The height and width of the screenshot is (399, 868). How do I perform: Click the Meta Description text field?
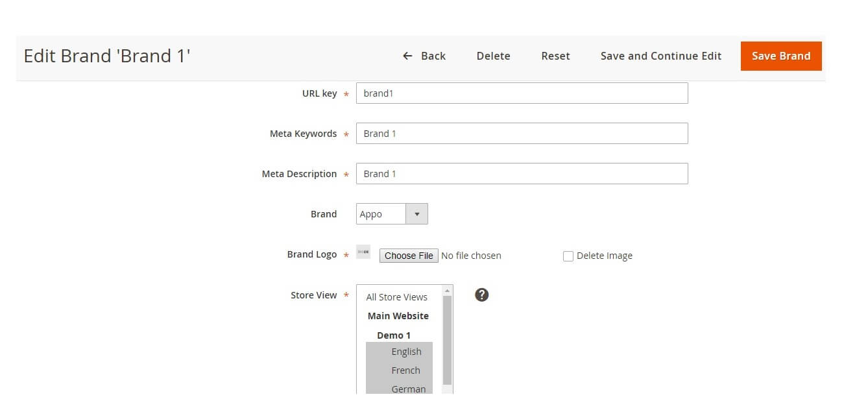coord(522,174)
